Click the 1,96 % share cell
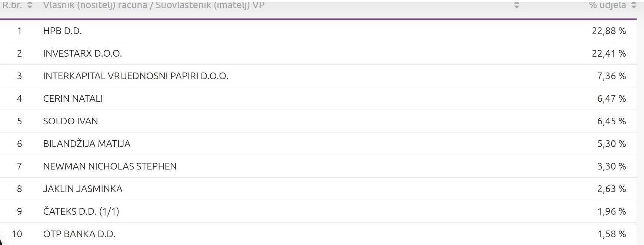This screenshot has width=644, height=245. click(611, 212)
